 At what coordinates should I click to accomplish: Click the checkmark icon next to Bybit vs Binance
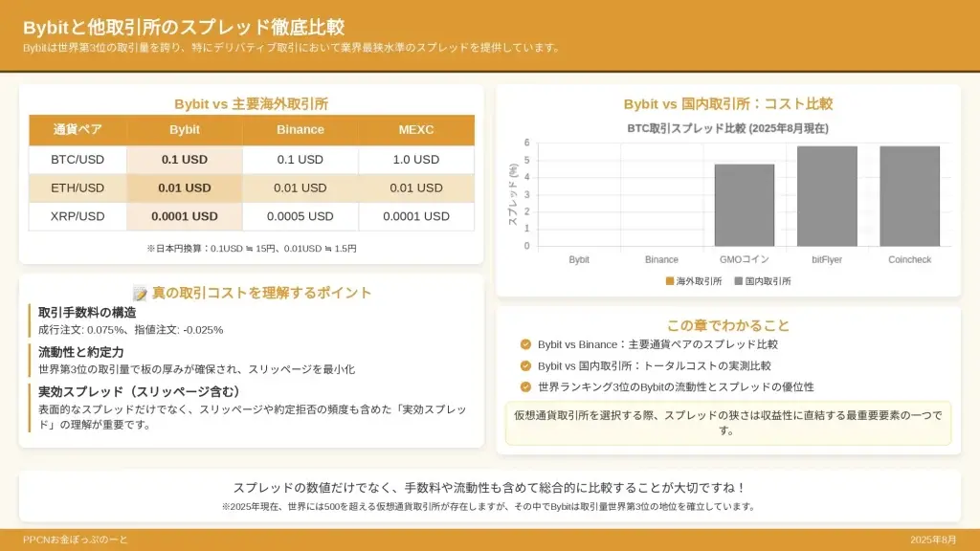525,344
